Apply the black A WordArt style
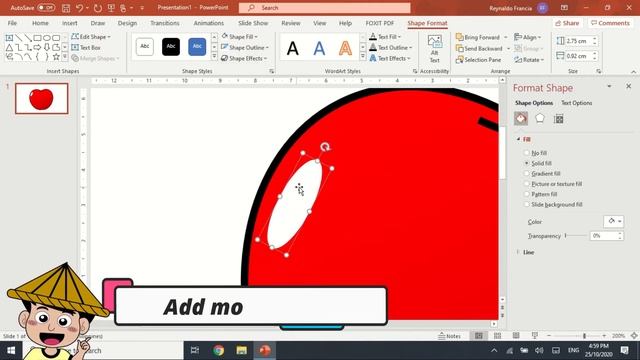 [292, 49]
